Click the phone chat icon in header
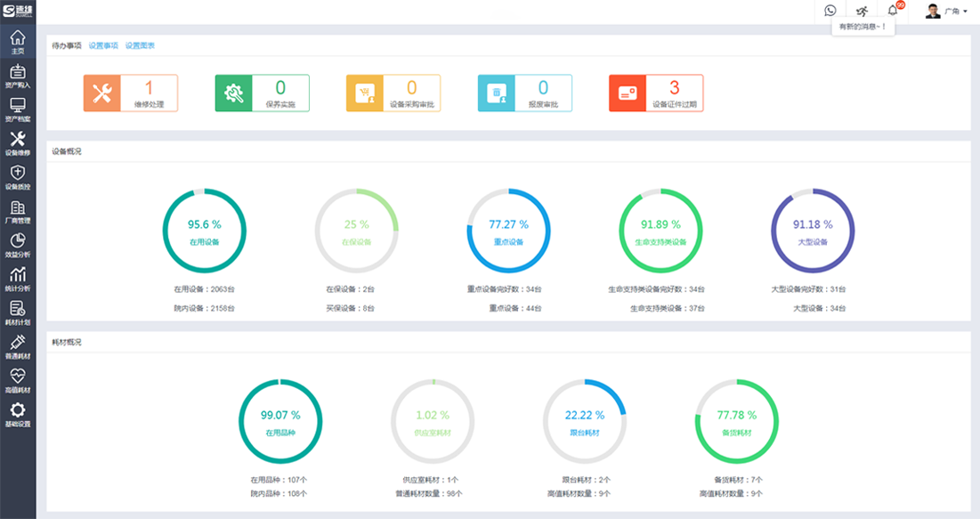 pos(830,11)
